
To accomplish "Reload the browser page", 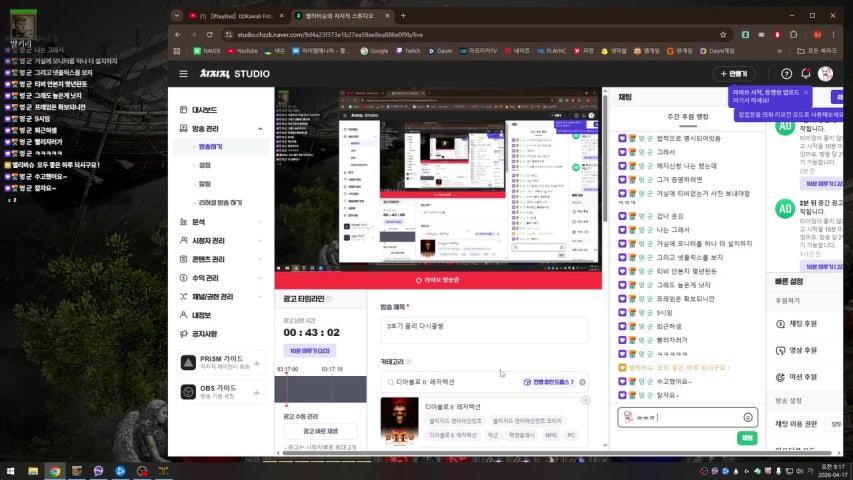I will pyautogui.click(x=209, y=34).
